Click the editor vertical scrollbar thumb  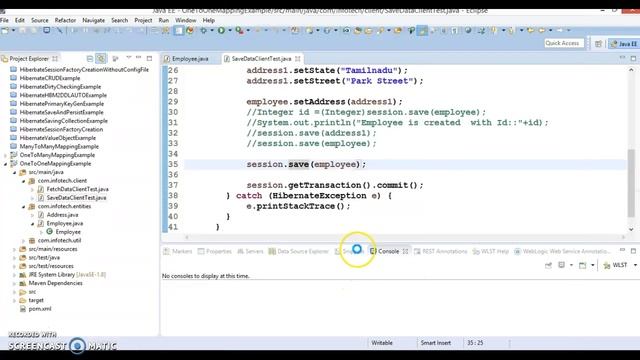click(631, 183)
